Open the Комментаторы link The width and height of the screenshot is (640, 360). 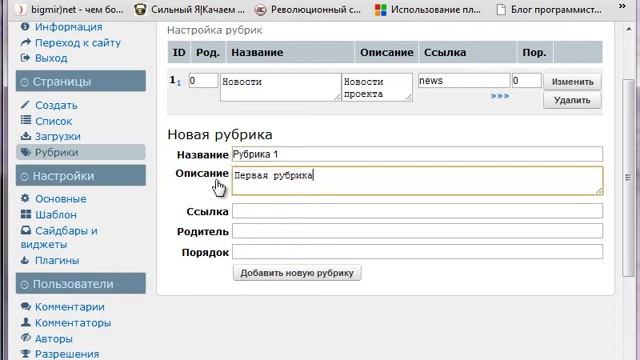click(73, 323)
